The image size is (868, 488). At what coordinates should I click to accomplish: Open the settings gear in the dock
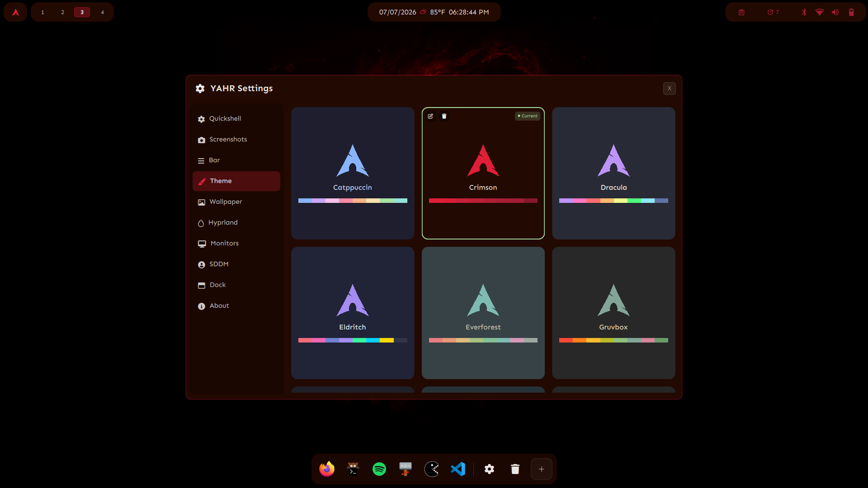click(x=489, y=469)
